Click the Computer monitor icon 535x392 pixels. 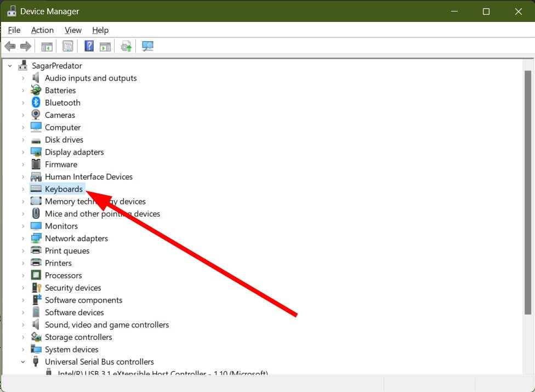(x=36, y=127)
